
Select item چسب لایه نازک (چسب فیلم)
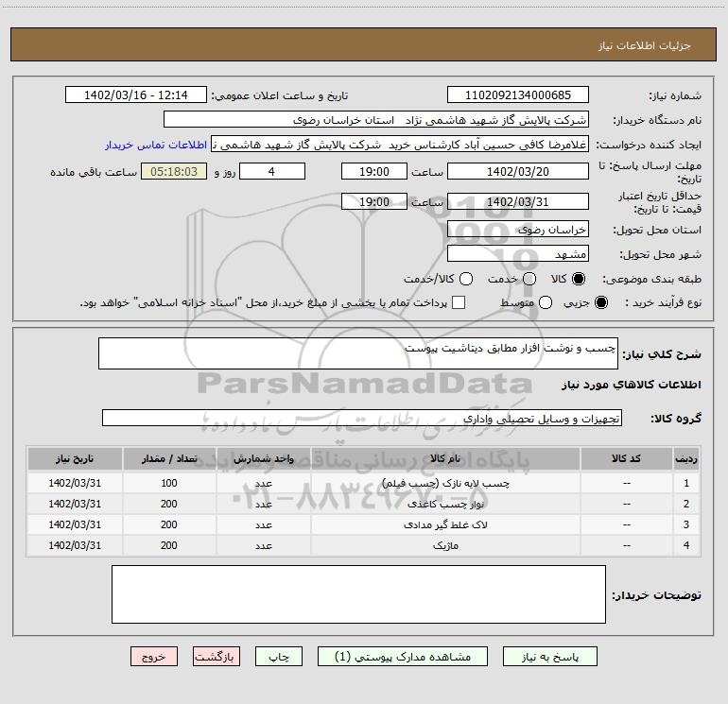coord(445,484)
